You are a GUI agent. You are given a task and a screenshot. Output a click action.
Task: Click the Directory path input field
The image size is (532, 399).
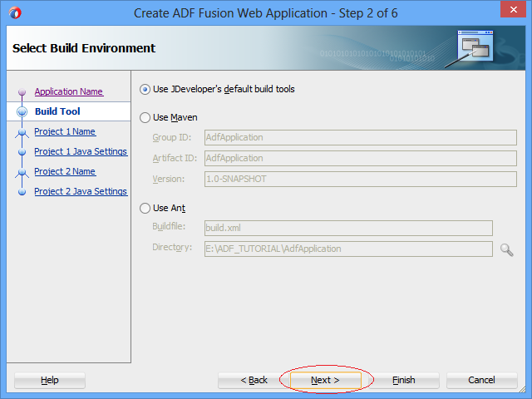point(348,249)
